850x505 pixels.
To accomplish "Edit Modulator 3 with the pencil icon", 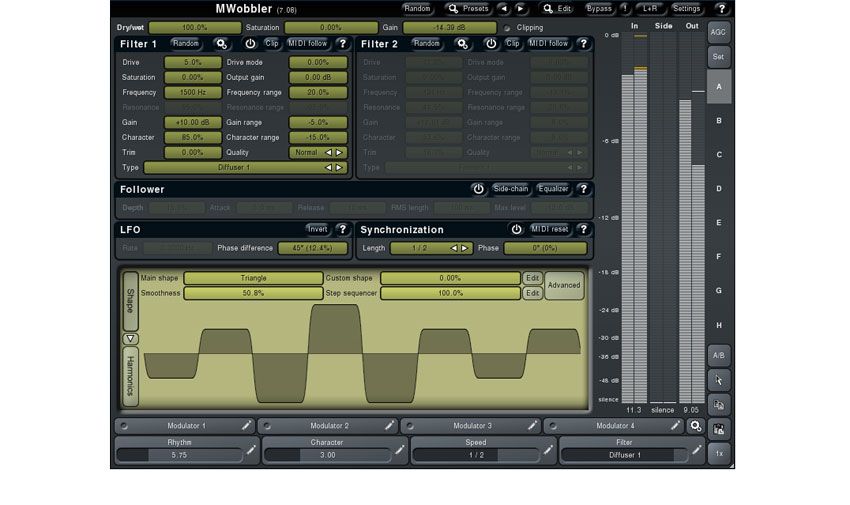I will (x=532, y=425).
